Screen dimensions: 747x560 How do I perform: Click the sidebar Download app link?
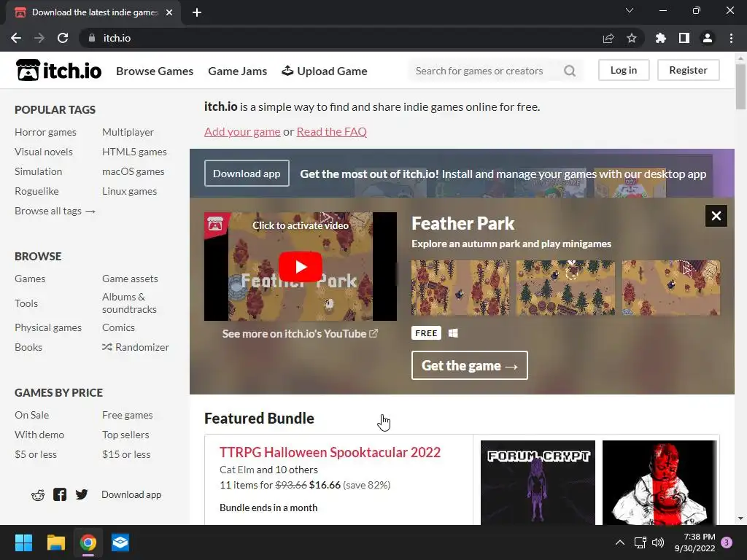tap(131, 495)
